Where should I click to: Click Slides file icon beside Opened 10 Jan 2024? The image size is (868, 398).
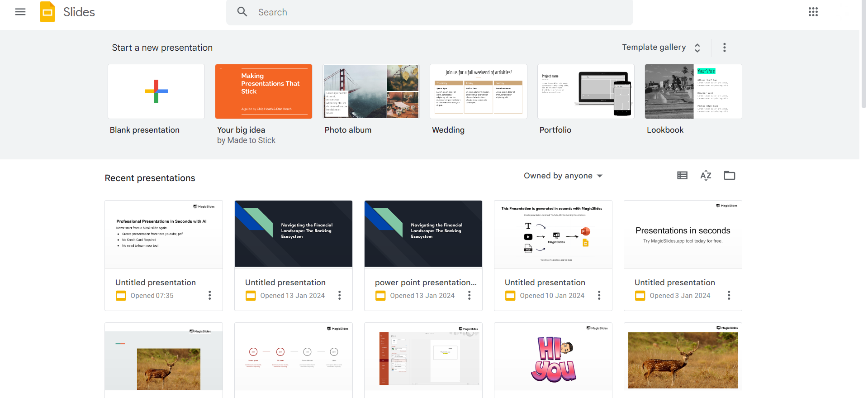tap(510, 296)
